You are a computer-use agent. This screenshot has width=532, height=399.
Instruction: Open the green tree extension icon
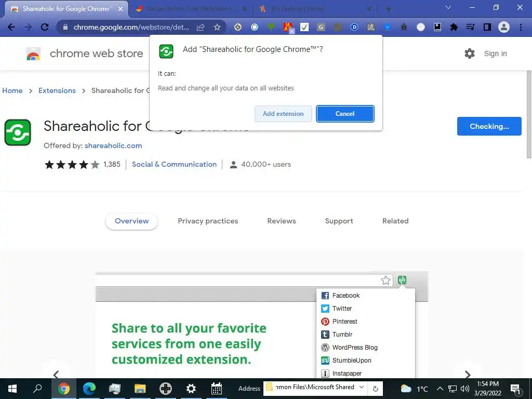[271, 27]
